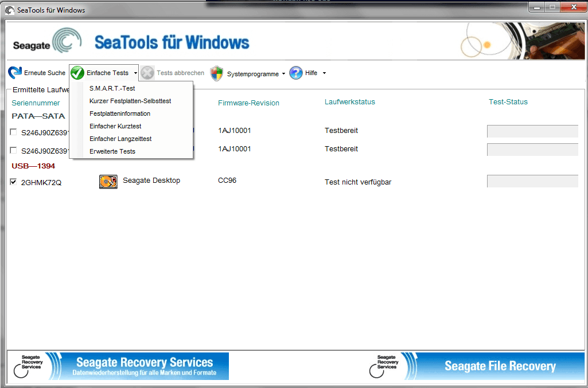588x388 pixels.
Task: Minimize the SeaTools window
Action: (538, 7)
